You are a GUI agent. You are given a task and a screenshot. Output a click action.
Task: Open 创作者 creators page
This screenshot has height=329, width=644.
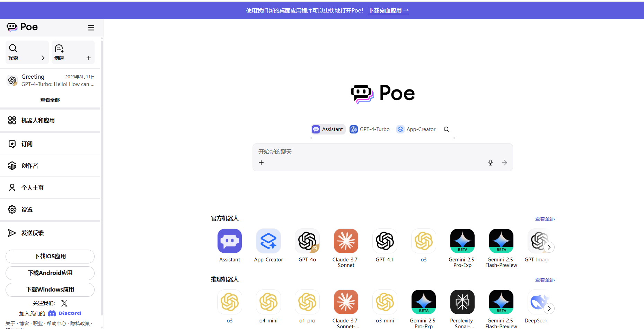coord(50,166)
